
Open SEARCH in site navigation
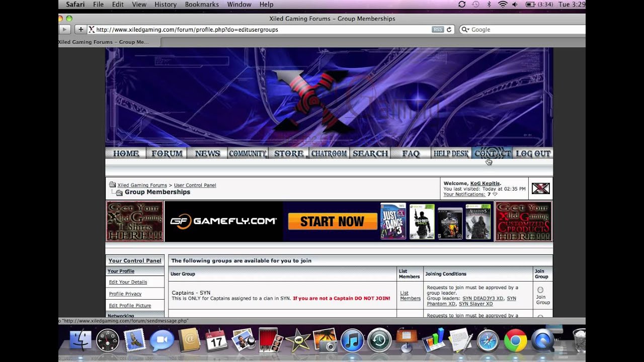[370, 153]
